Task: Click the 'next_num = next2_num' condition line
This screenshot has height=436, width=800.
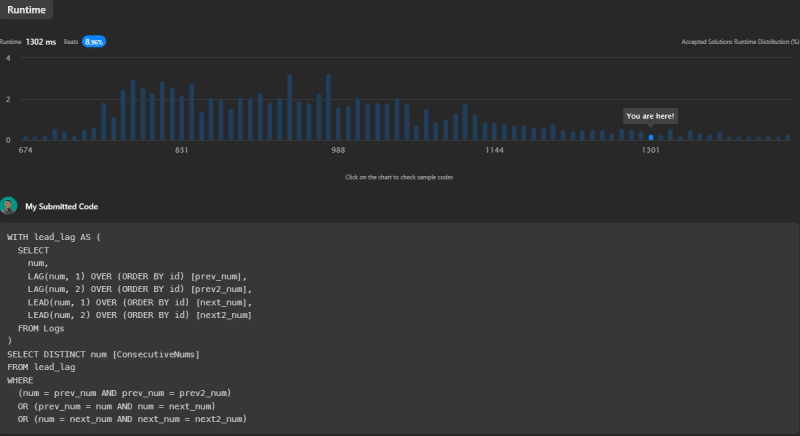Action: point(132,419)
